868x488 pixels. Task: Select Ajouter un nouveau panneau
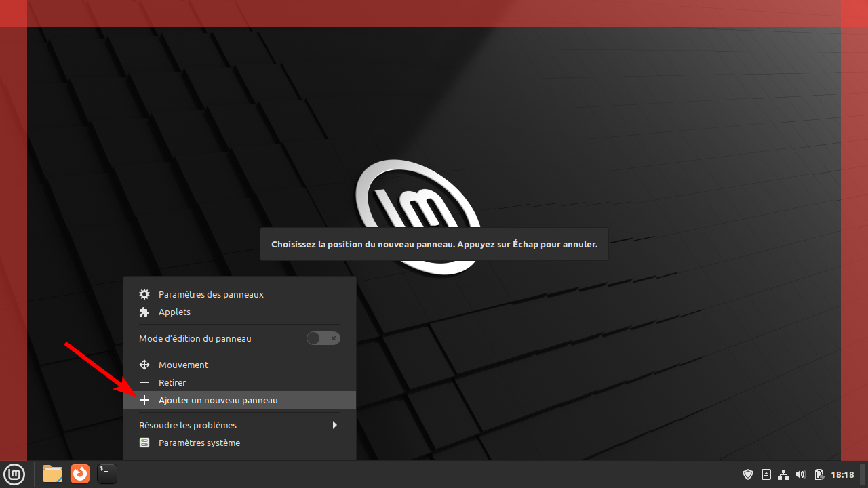(x=239, y=400)
